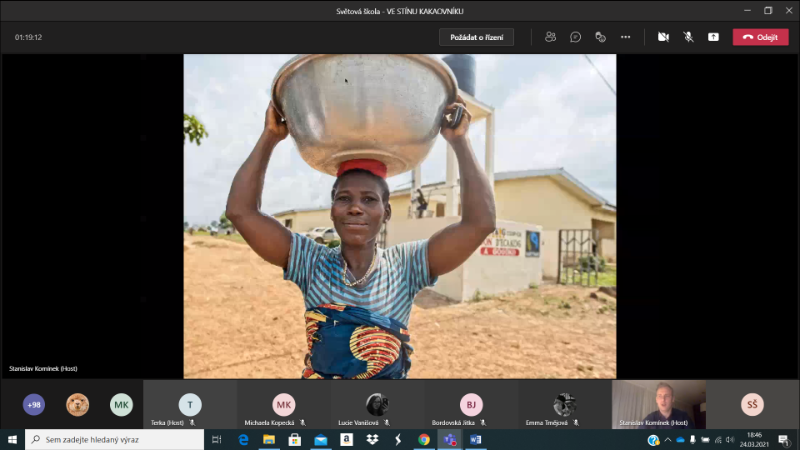This screenshot has width=800, height=450.
Task: Click the Požádat o řízení button
Action: 476,37
